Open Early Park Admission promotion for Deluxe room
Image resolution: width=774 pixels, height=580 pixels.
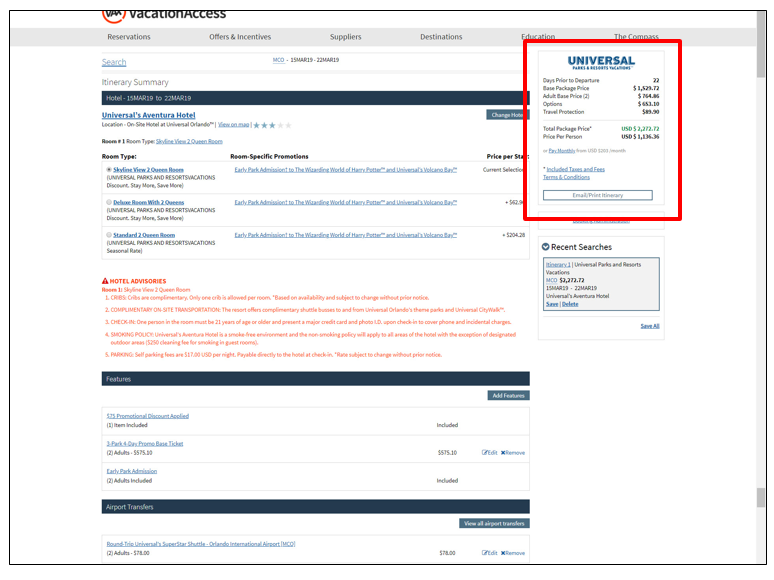(346, 202)
